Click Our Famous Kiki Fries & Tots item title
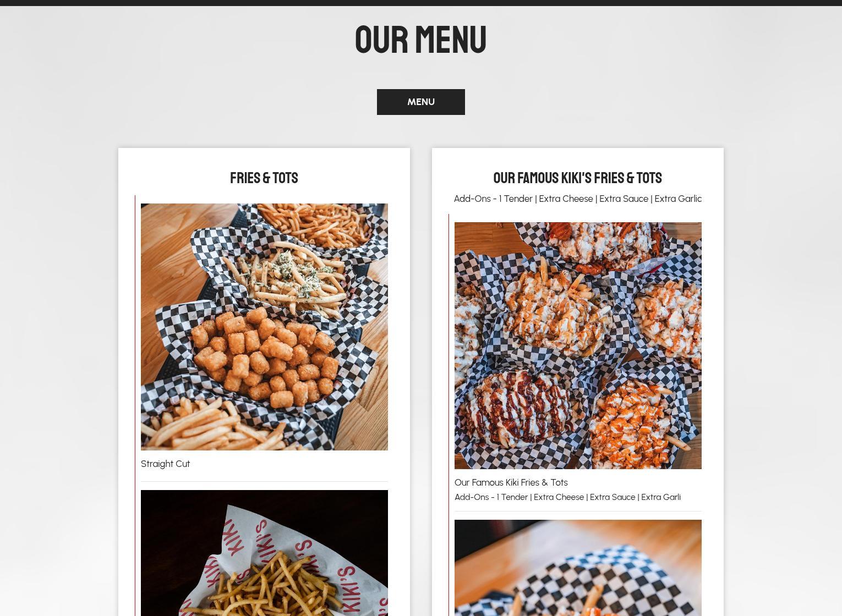Image resolution: width=842 pixels, height=616 pixels. 511,482
